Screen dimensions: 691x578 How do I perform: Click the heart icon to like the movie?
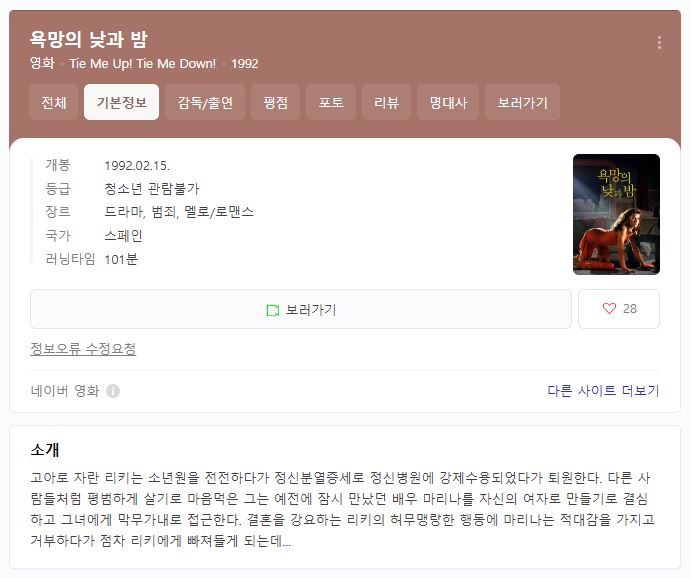pos(609,308)
